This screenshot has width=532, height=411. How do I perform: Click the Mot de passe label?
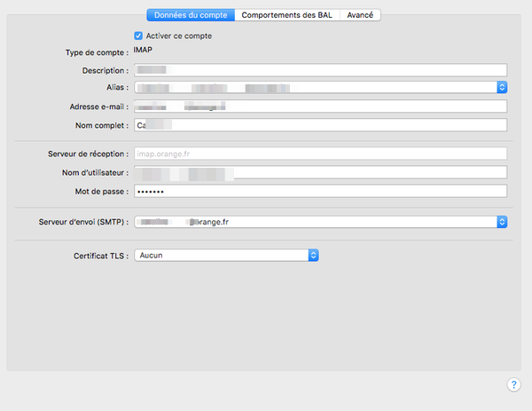[103, 191]
